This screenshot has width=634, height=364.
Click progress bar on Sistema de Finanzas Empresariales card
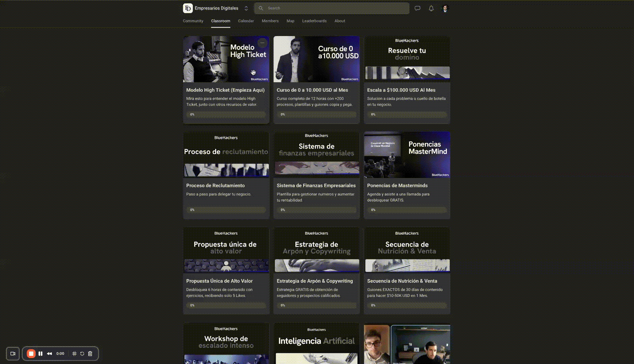pyautogui.click(x=316, y=210)
